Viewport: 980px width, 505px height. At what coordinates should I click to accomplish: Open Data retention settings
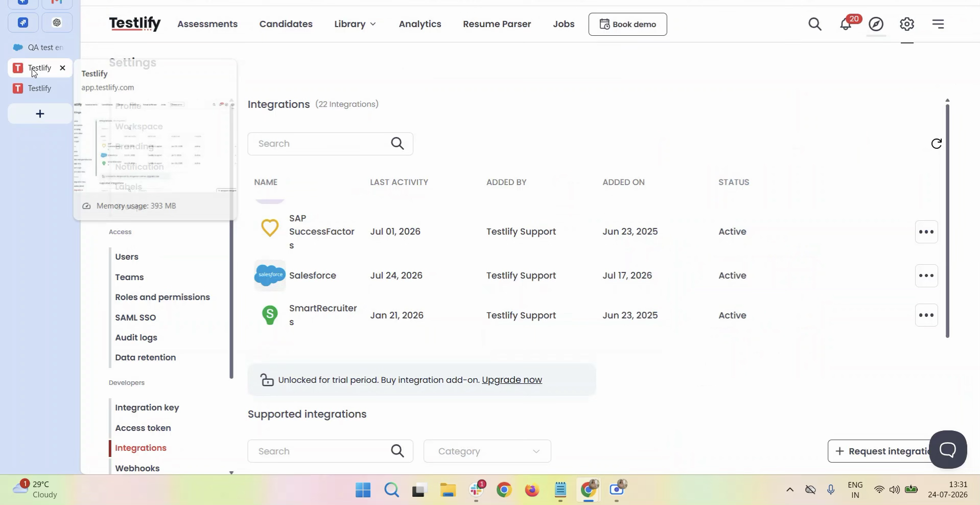[x=146, y=357]
